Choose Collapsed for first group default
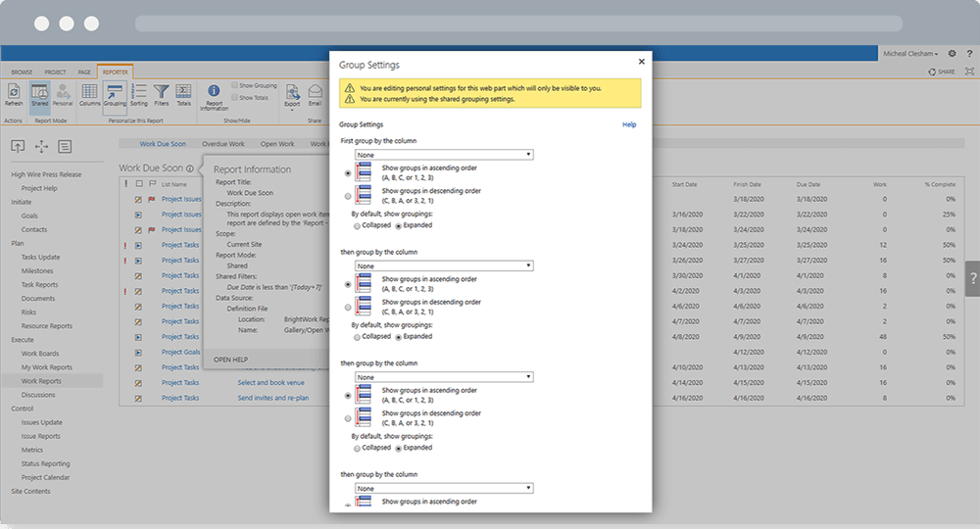This screenshot has height=529, width=980. pyautogui.click(x=357, y=225)
